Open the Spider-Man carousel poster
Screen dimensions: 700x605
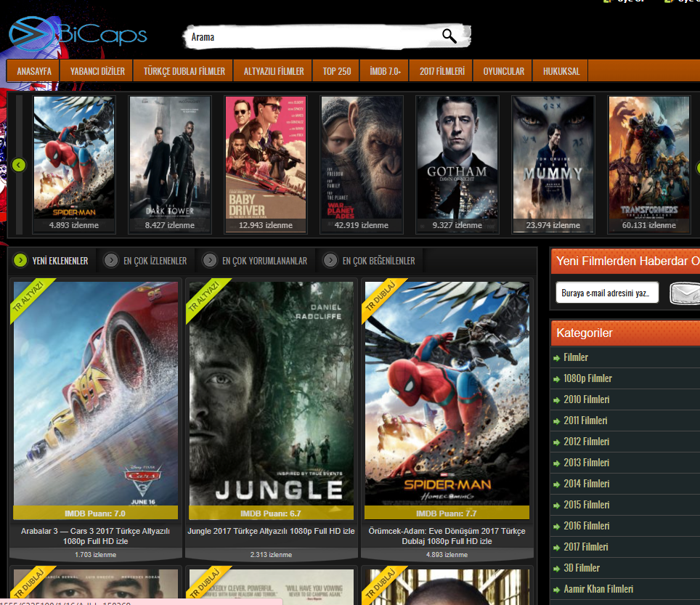[74, 164]
